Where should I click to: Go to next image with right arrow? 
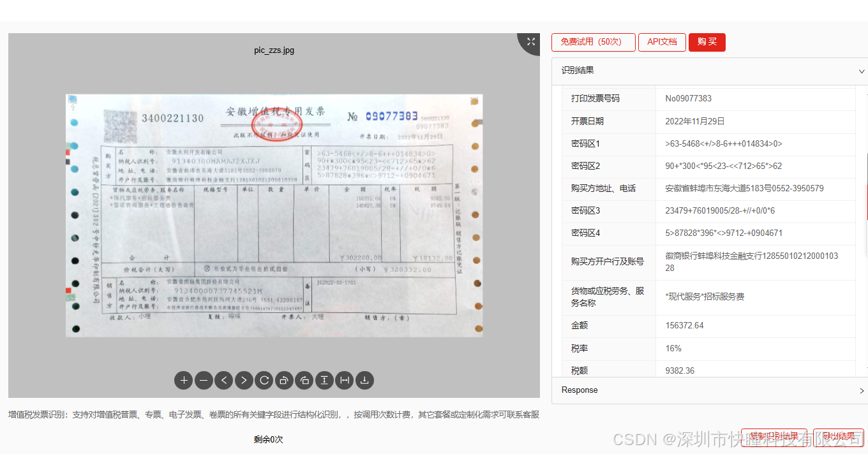pos(244,381)
